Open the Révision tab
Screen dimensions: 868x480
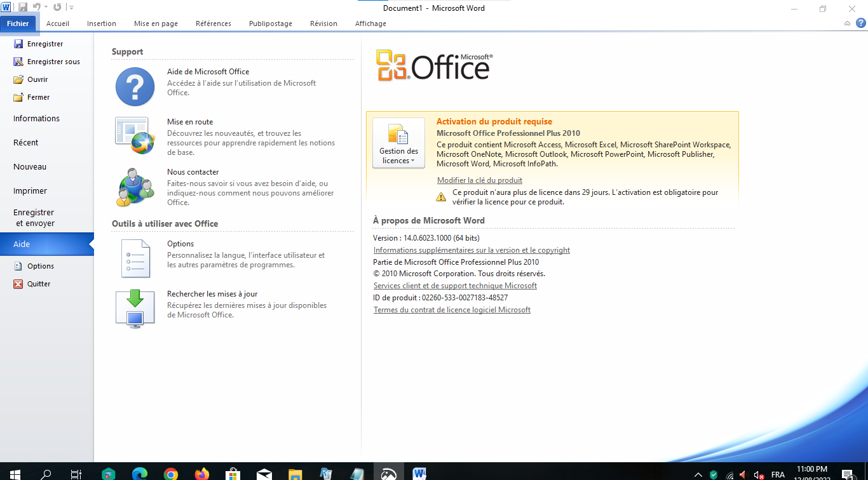pyautogui.click(x=323, y=23)
